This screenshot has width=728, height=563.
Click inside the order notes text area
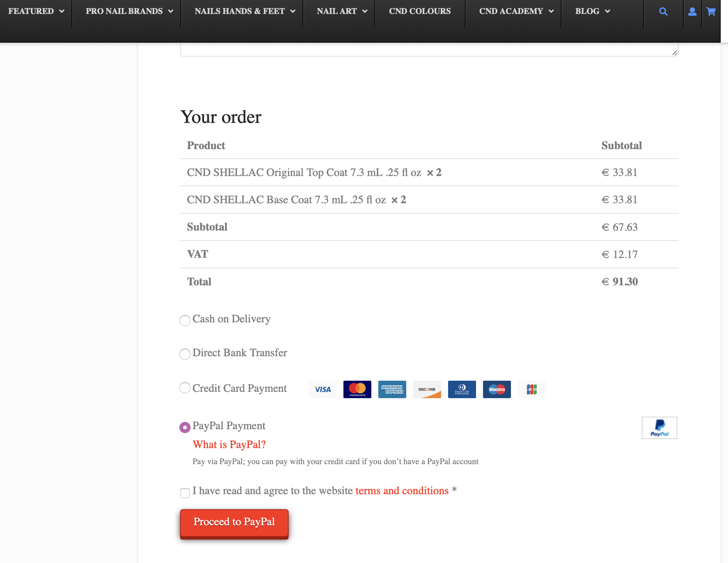pyautogui.click(x=429, y=50)
